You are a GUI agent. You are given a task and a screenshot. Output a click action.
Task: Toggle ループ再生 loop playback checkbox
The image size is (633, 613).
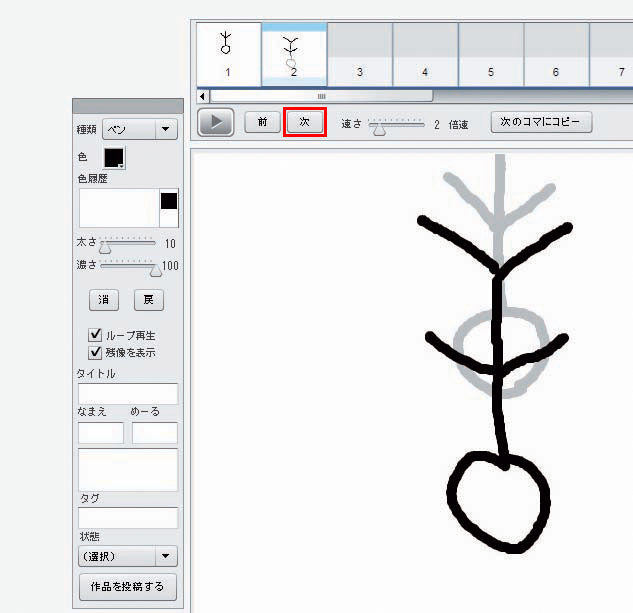click(x=95, y=335)
